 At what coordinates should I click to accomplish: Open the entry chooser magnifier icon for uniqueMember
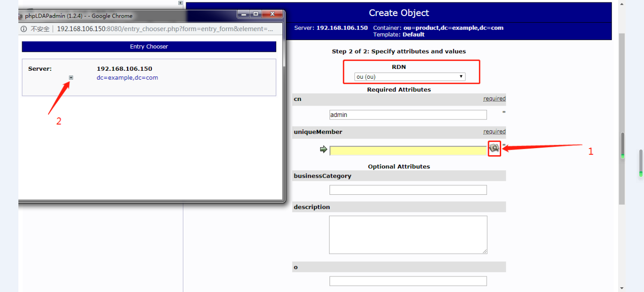pos(494,148)
